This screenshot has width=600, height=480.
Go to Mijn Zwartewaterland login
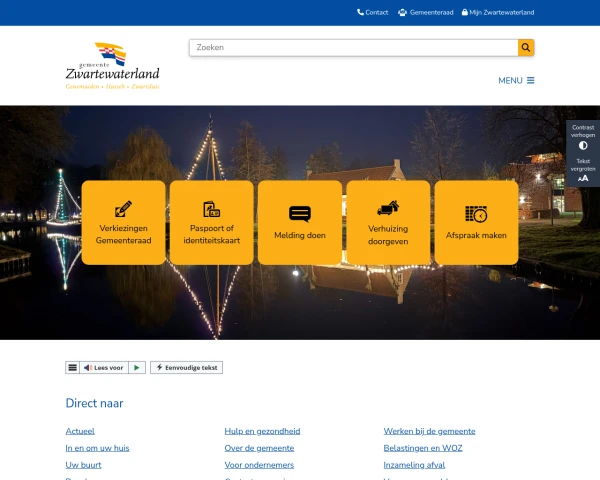pos(497,13)
